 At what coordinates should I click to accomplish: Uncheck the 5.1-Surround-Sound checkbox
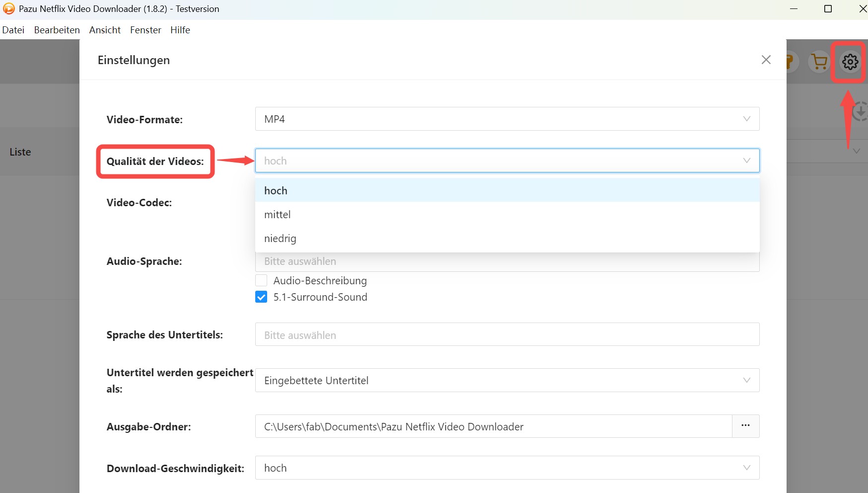point(261,297)
